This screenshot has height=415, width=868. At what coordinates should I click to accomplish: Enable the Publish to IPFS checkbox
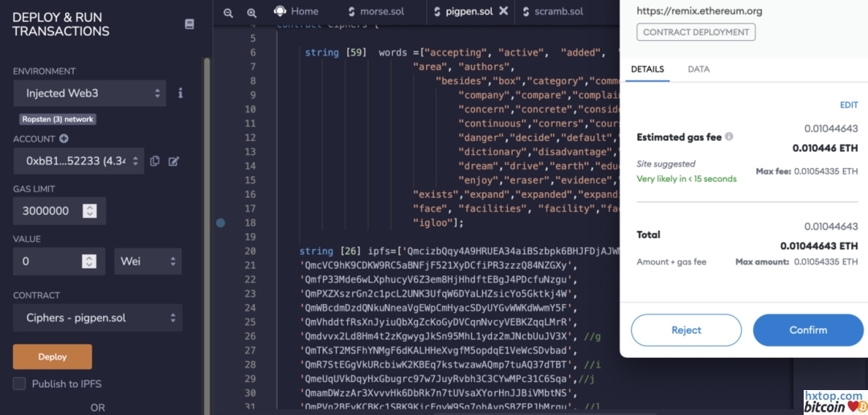(19, 384)
